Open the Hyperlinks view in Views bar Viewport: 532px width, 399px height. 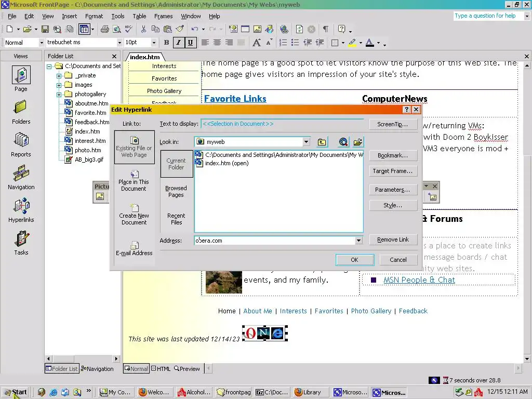[21, 210]
